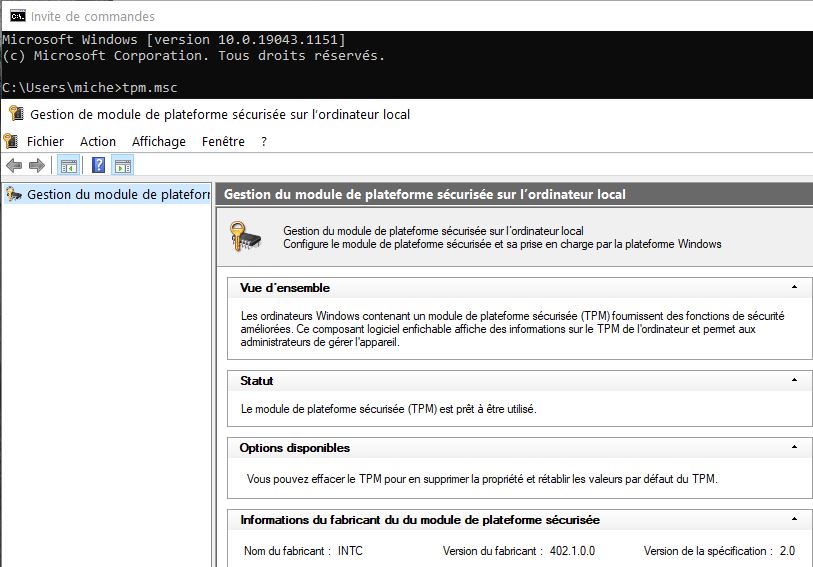Open Help via the blue question-mark icon
Viewport: 813px width, 567px height.
point(99,165)
